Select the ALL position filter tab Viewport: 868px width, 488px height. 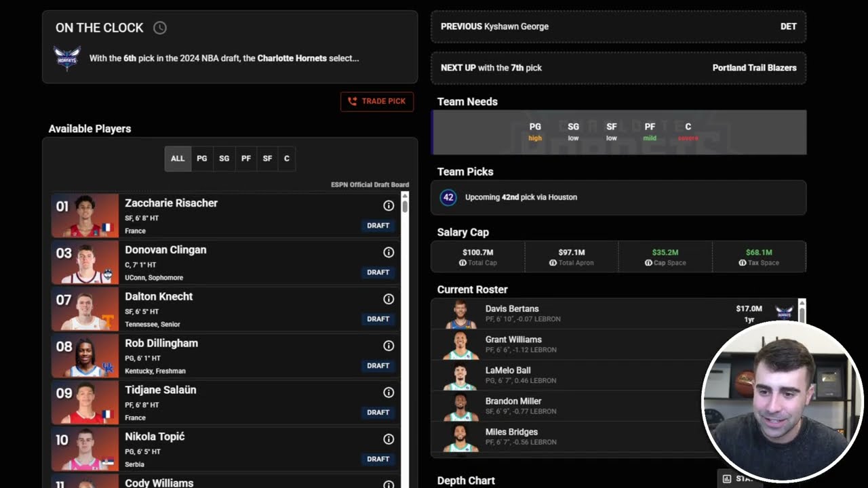(178, 159)
